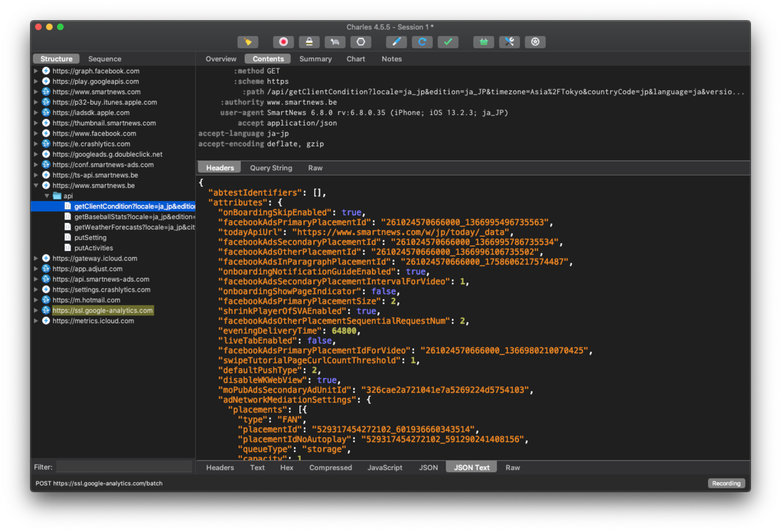The height and width of the screenshot is (532, 781).
Task: Select the Raw tab beside Query String
Action: pos(316,168)
